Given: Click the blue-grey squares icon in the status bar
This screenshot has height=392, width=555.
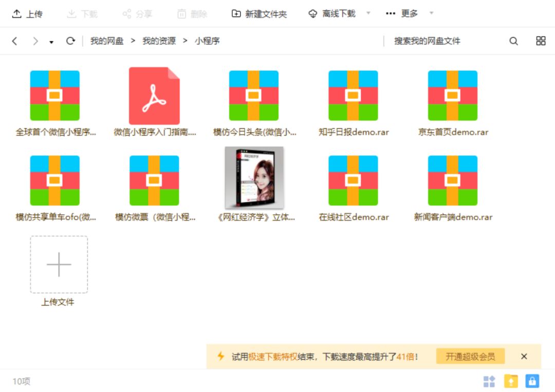Looking at the screenshot, I should 489,381.
